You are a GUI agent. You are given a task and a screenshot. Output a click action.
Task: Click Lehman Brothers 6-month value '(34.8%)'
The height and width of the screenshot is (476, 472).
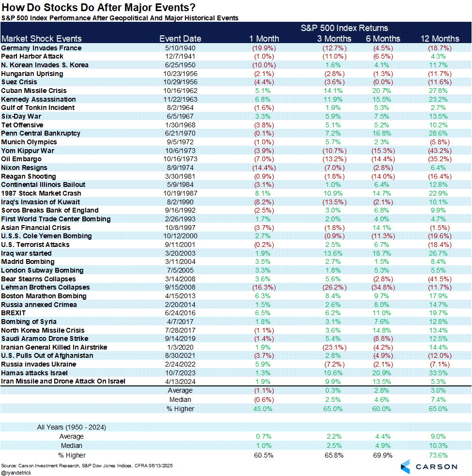point(383,287)
